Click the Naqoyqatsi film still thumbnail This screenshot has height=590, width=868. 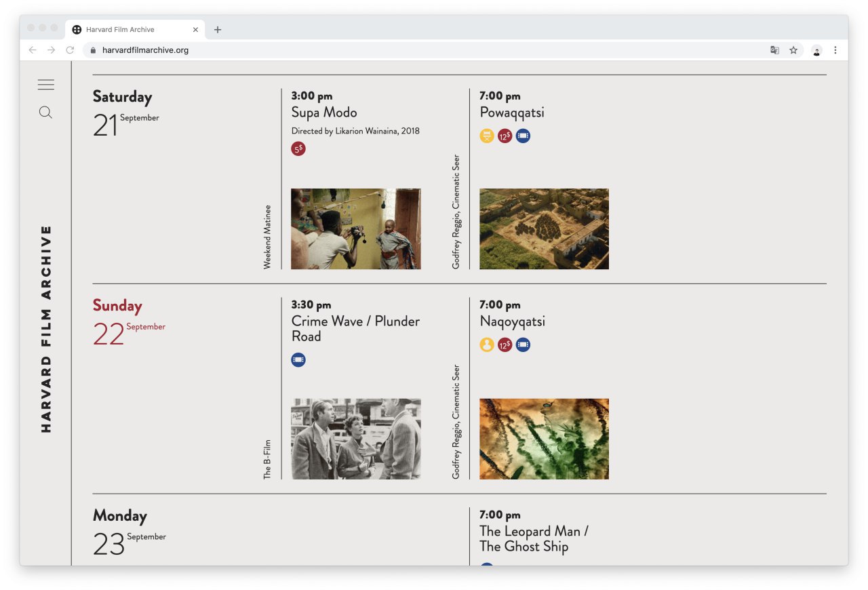pos(544,439)
